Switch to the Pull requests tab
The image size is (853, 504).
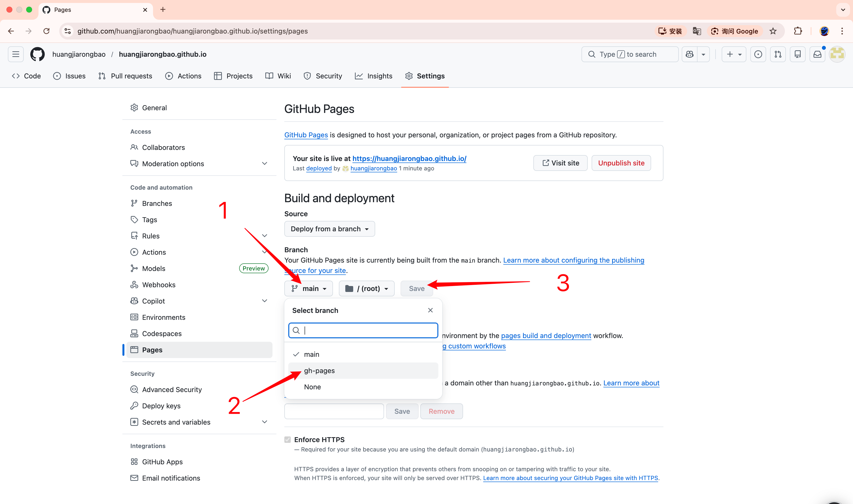(125, 76)
